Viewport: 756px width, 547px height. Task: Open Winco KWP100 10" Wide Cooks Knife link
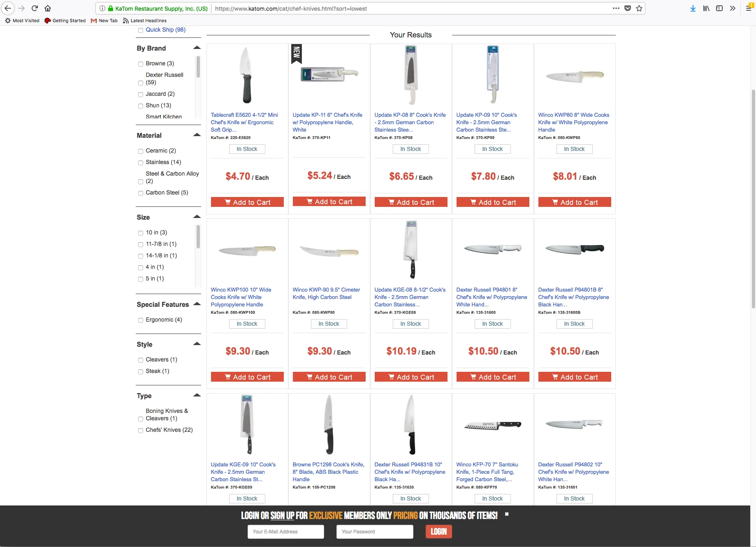[241, 297]
